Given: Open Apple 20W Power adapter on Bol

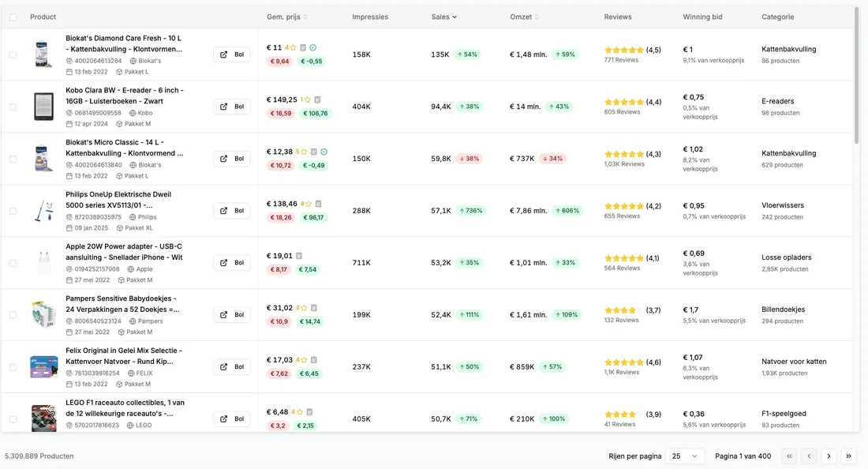Looking at the screenshot, I should click(x=231, y=263).
